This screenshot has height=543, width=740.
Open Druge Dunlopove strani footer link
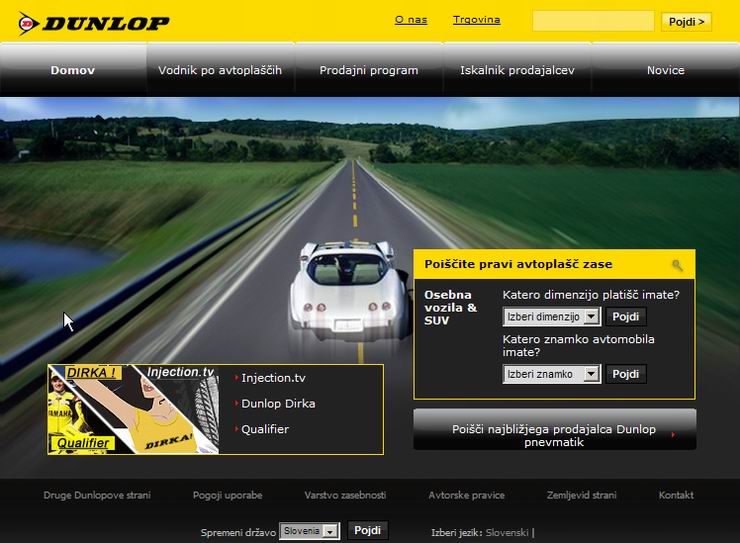pos(97,495)
